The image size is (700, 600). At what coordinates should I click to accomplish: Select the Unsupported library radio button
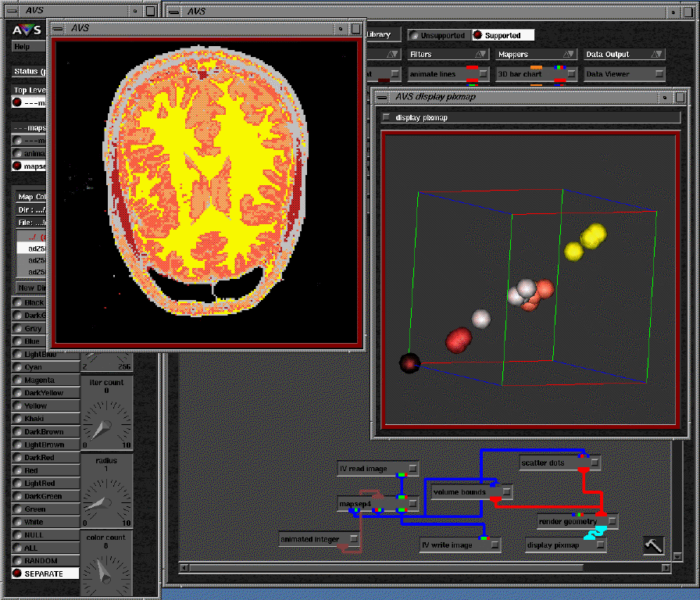click(414, 35)
